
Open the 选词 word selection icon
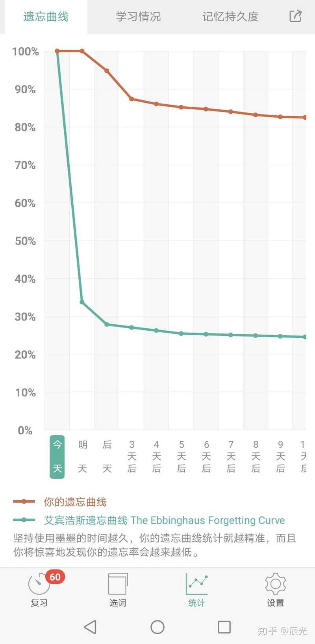pyautogui.click(x=118, y=583)
